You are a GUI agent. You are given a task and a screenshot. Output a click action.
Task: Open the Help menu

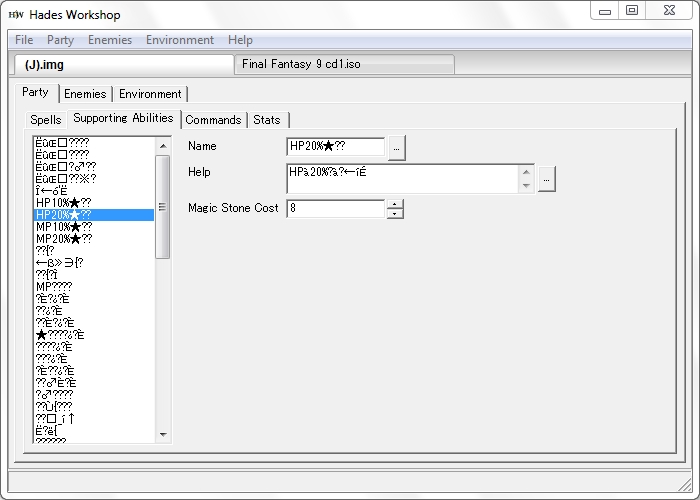[240, 40]
